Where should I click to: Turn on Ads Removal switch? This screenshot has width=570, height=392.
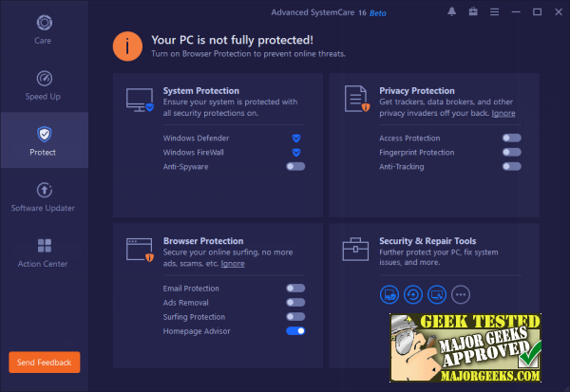[x=295, y=302]
